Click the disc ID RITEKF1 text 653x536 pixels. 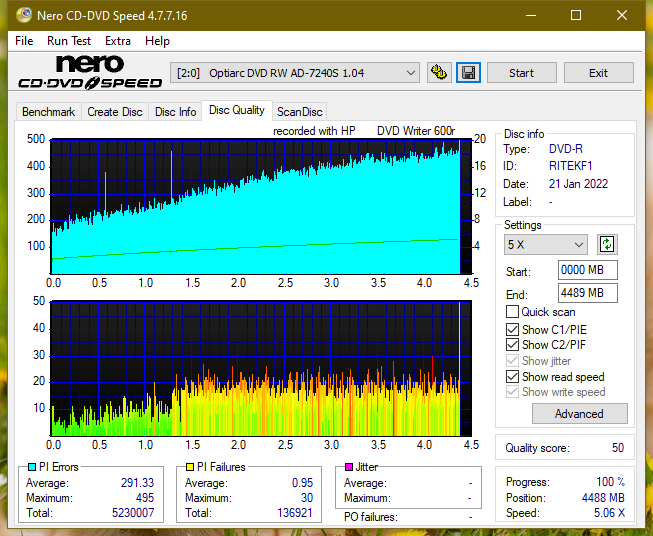[570, 166]
